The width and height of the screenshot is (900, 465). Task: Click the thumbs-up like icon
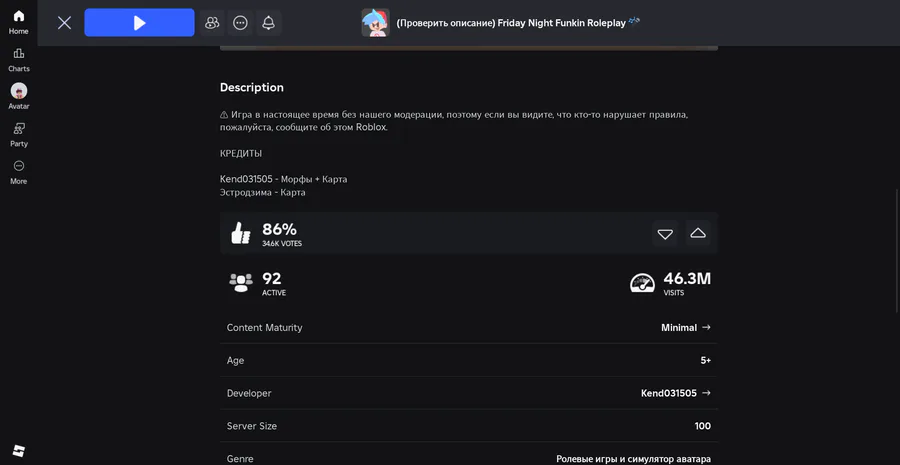241,233
